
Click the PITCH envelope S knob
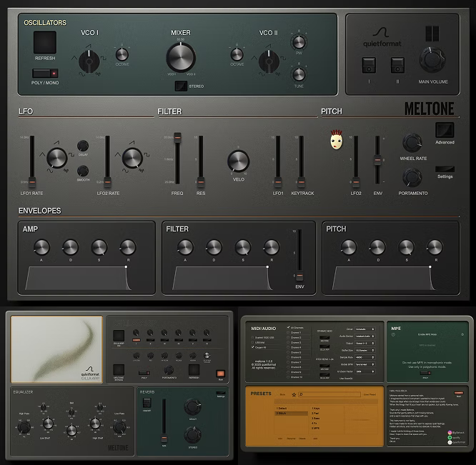(406, 247)
